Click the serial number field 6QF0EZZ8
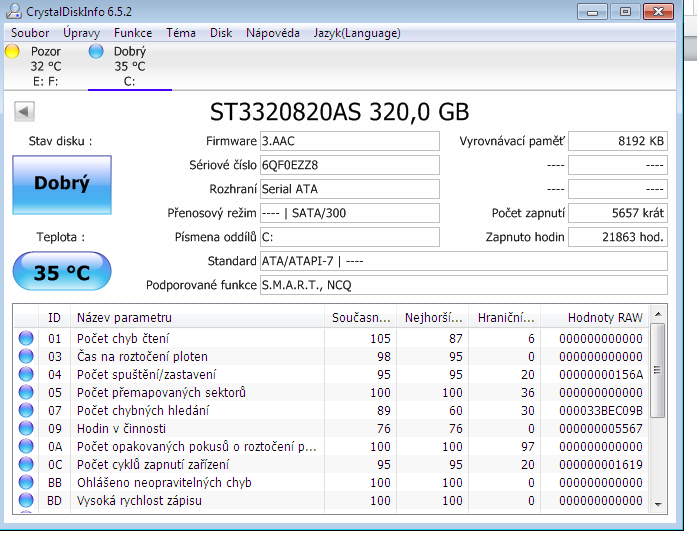697x535 pixels. click(349, 165)
